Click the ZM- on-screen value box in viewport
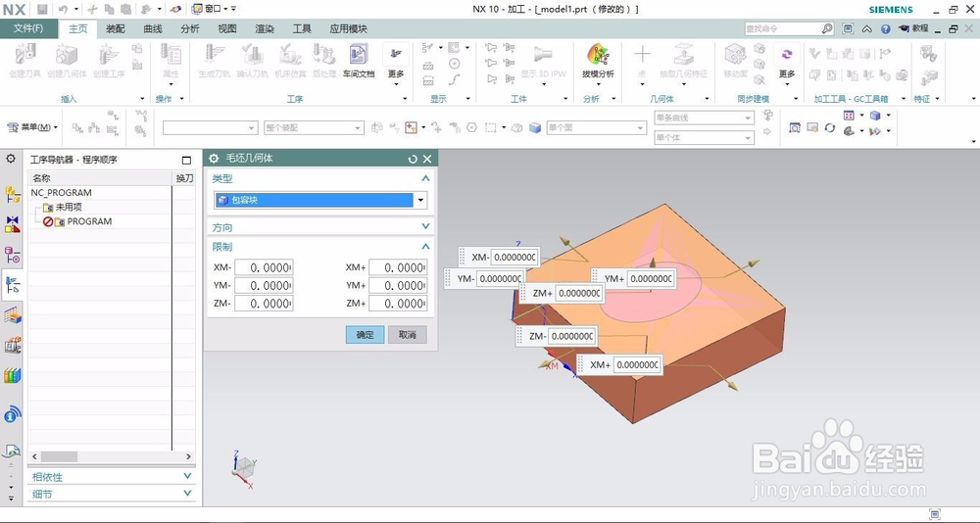 click(572, 336)
